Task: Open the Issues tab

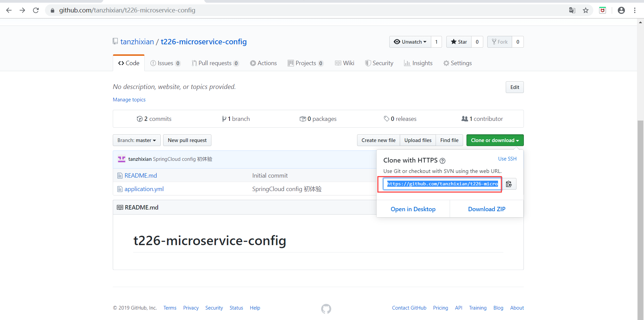Action: tap(165, 63)
